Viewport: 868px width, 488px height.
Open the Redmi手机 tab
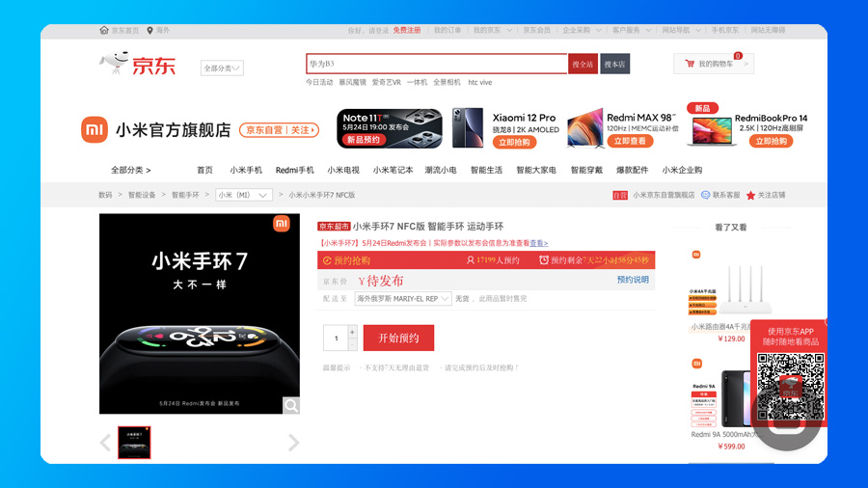(x=294, y=170)
